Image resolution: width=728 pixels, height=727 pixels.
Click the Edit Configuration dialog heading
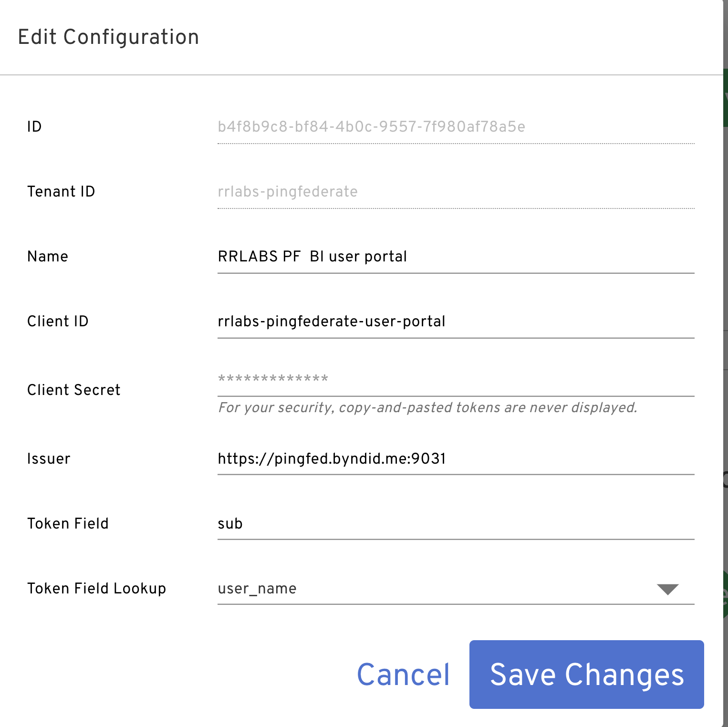tap(108, 37)
